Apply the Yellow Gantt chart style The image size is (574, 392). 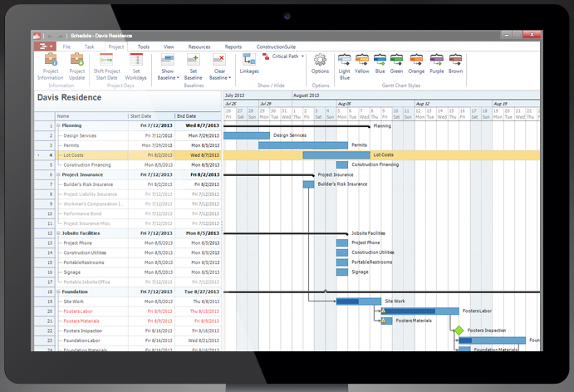[x=362, y=63]
